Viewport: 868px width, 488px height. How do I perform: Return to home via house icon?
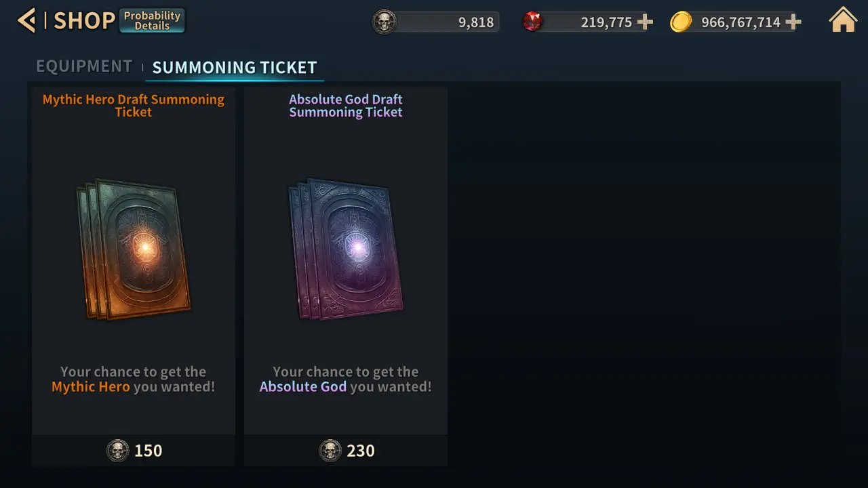point(843,21)
